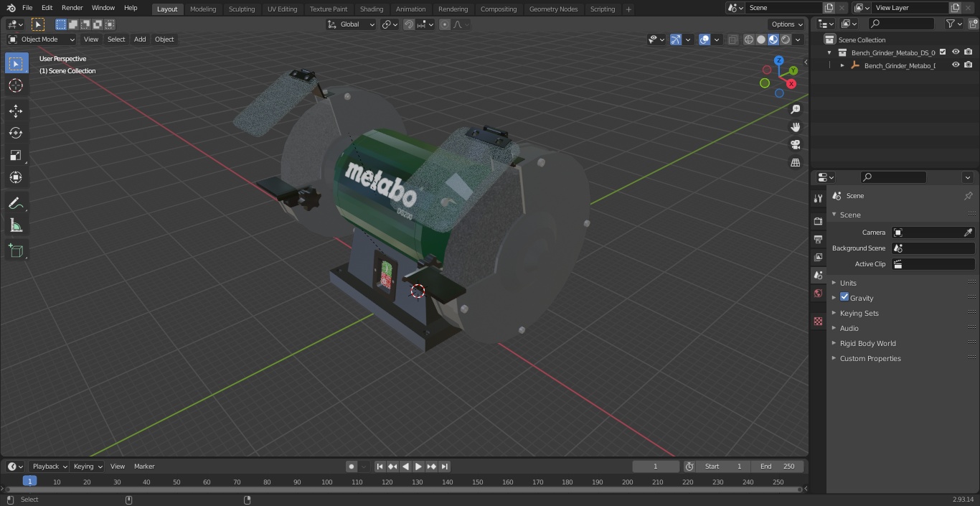The height and width of the screenshot is (506, 980).
Task: Open the Texture properties tab
Action: click(x=818, y=321)
